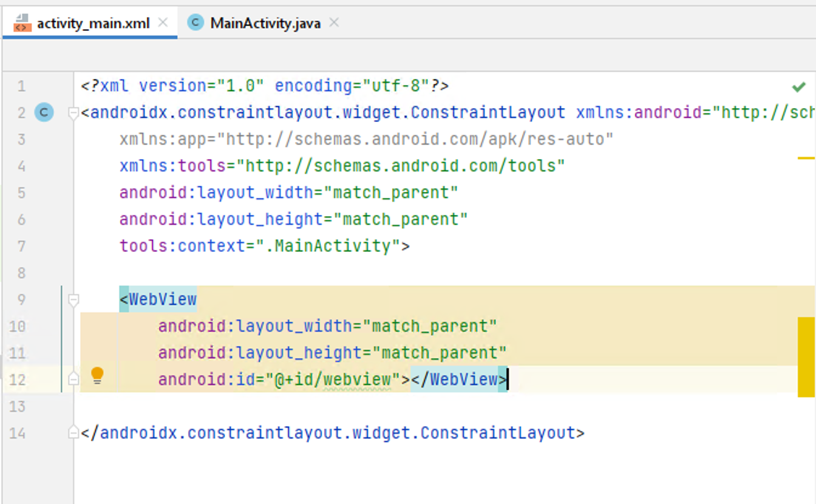
Task: Click line number 8 in the gutter
Action: [22, 273]
